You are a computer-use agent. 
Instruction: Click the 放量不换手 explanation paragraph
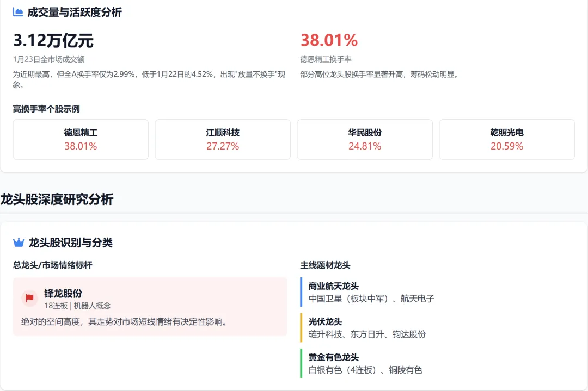pos(149,79)
